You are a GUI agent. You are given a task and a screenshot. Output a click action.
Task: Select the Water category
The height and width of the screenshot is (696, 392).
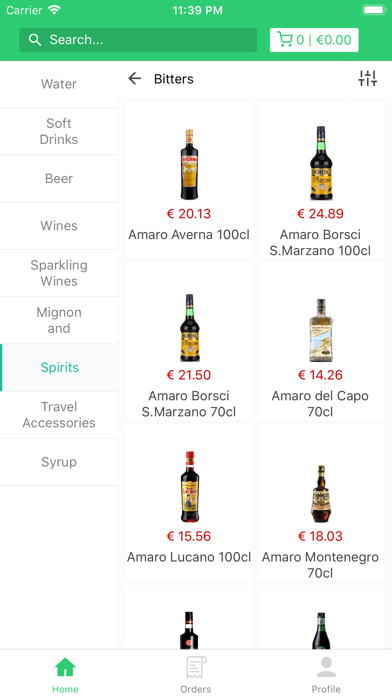point(59,84)
